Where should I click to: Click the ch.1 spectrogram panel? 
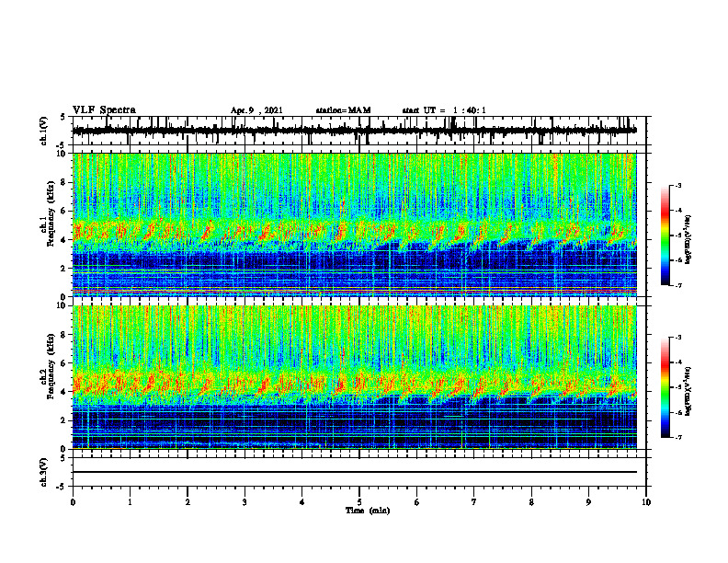(354, 224)
